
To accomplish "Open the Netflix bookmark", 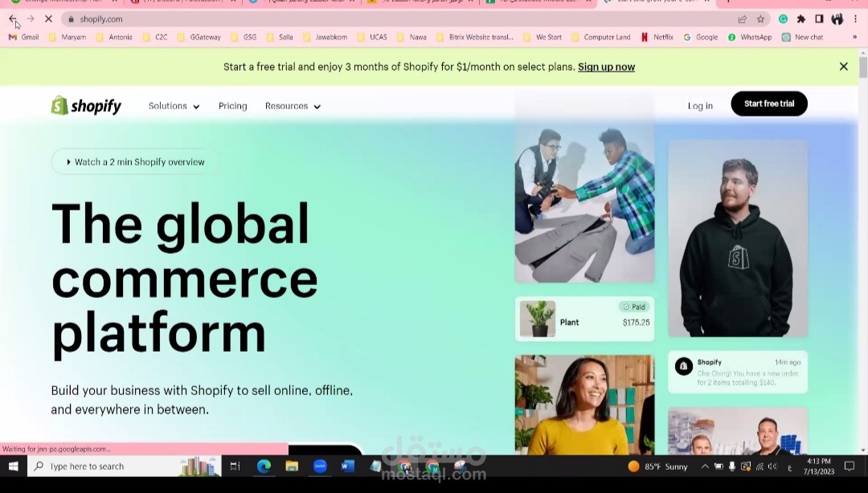I will [x=657, y=37].
